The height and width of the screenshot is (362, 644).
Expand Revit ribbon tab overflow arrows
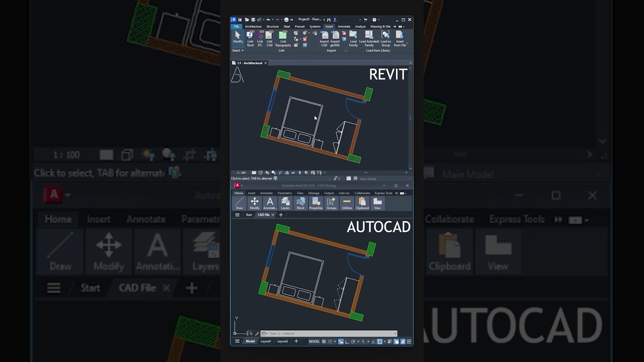tap(395, 27)
